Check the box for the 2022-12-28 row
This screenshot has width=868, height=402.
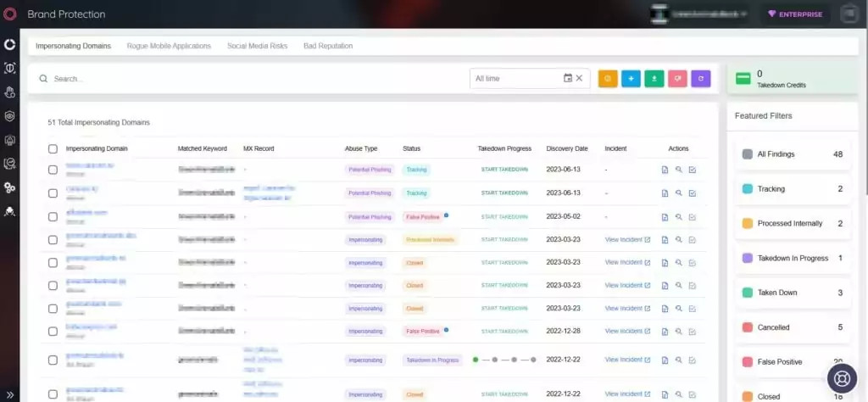(53, 331)
